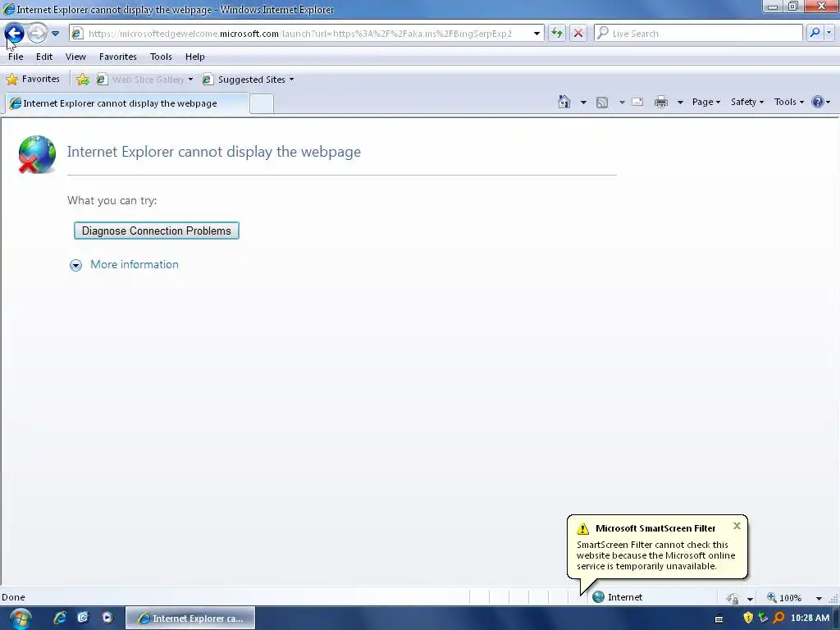Screen dimensions: 840x630
Task: Open the Tools menu in menu bar
Action: pyautogui.click(x=161, y=57)
